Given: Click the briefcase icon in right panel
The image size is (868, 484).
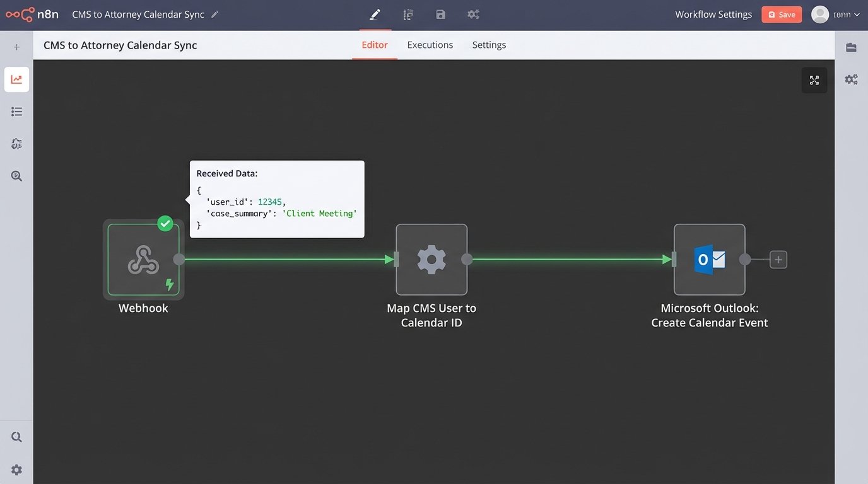Looking at the screenshot, I should pyautogui.click(x=851, y=47).
